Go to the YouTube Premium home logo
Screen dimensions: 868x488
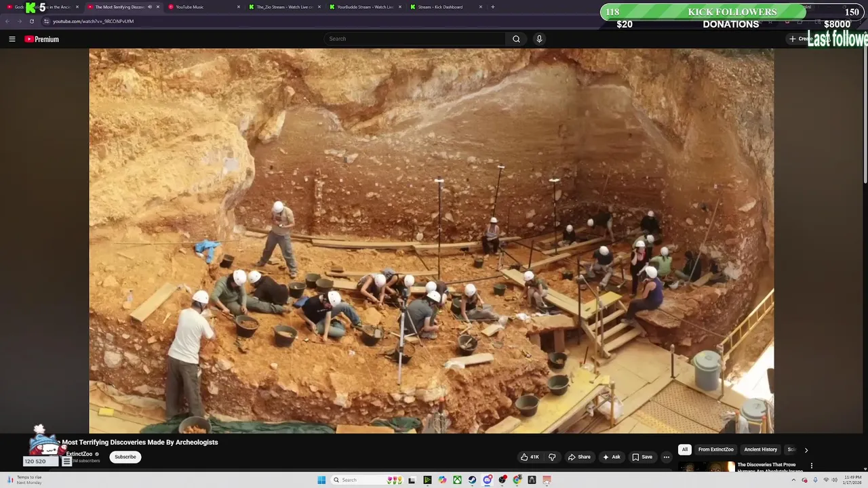42,39
